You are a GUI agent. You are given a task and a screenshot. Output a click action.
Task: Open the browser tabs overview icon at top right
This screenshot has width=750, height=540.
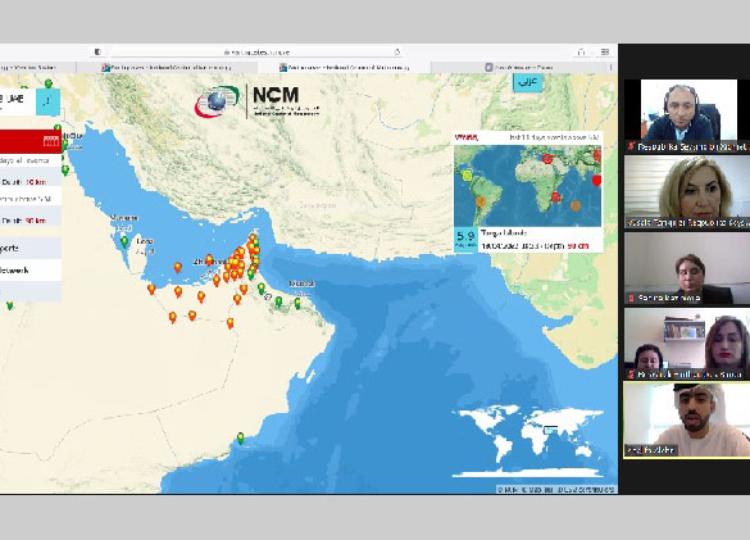click(x=606, y=52)
